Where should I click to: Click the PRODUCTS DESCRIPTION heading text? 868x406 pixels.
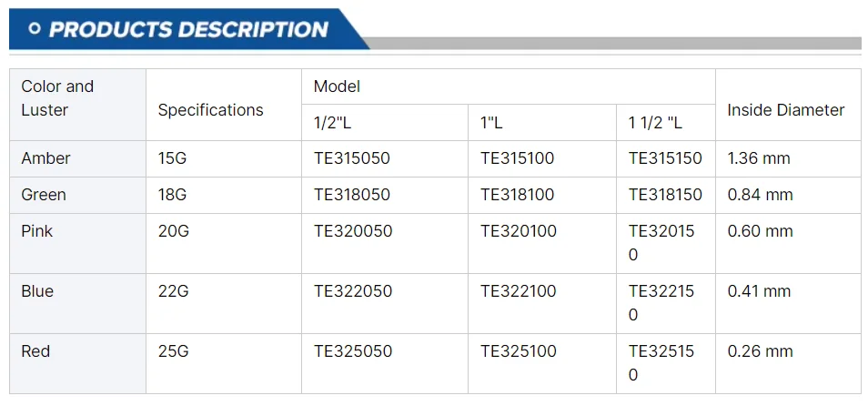click(188, 29)
